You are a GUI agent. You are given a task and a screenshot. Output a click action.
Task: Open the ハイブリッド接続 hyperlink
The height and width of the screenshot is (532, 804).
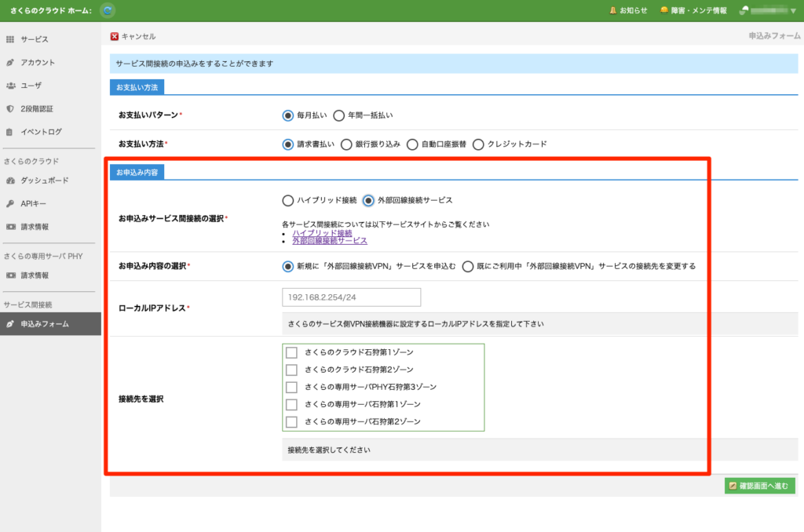322,233
